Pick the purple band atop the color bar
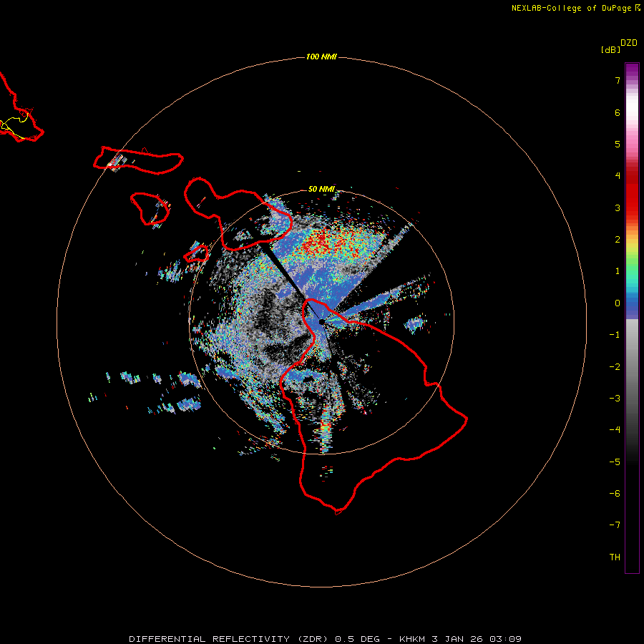 (632, 70)
